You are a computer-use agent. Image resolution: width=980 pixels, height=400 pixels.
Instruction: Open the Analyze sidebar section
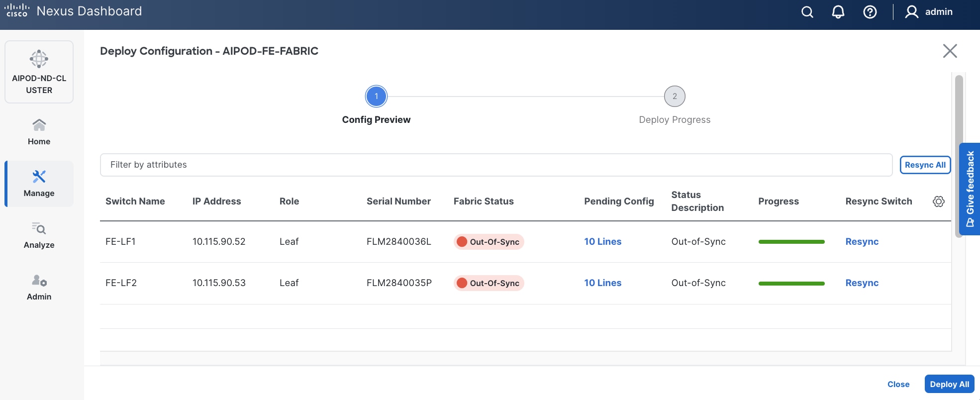pos(39,235)
